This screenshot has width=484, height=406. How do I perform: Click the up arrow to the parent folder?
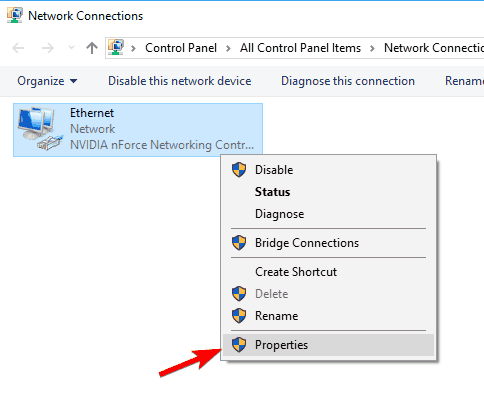click(x=92, y=48)
